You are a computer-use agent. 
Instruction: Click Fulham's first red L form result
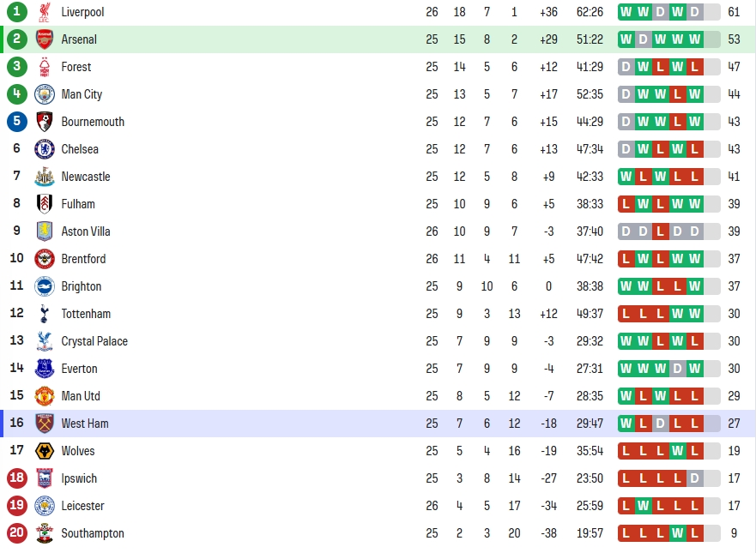coord(626,204)
